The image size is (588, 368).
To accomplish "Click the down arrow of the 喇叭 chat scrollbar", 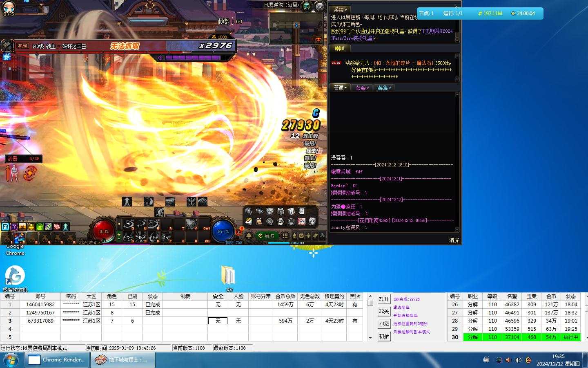I will point(457,79).
